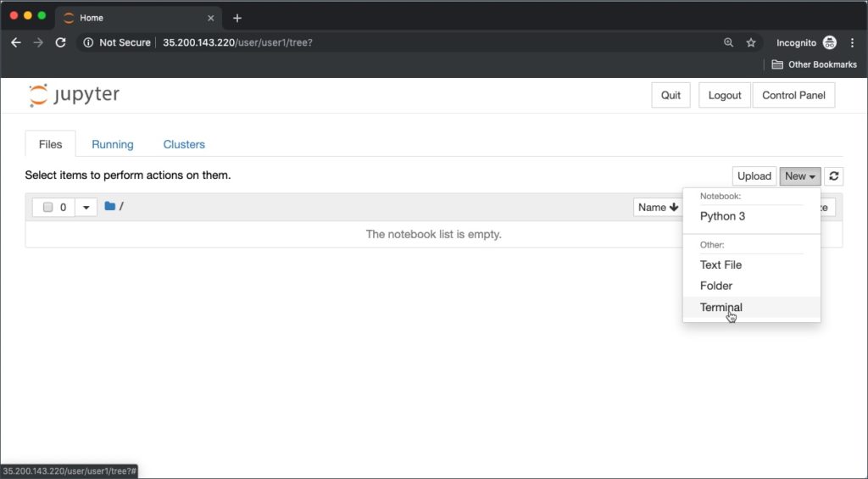The height and width of the screenshot is (479, 868).
Task: Select Python 3 notebook option
Action: [722, 216]
